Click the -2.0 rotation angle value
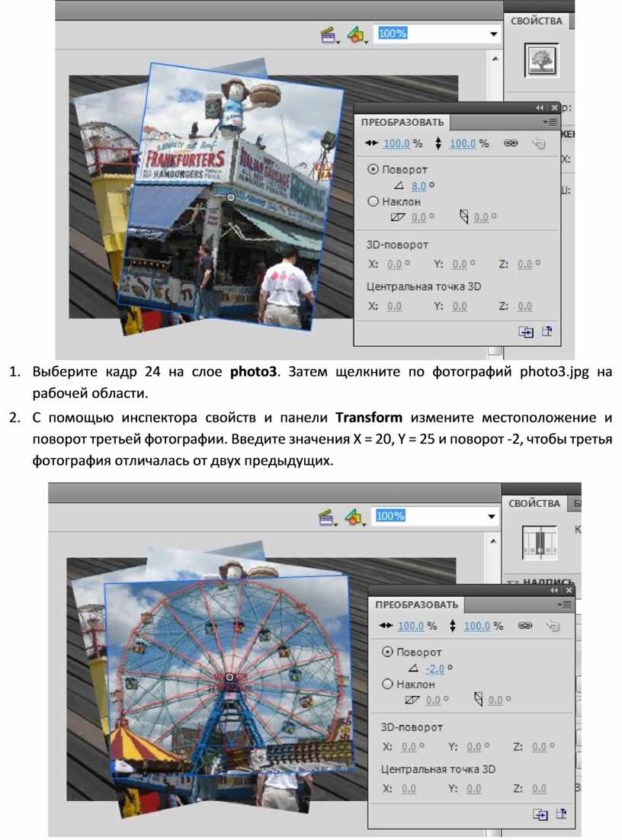The image size is (622, 840). 435,668
